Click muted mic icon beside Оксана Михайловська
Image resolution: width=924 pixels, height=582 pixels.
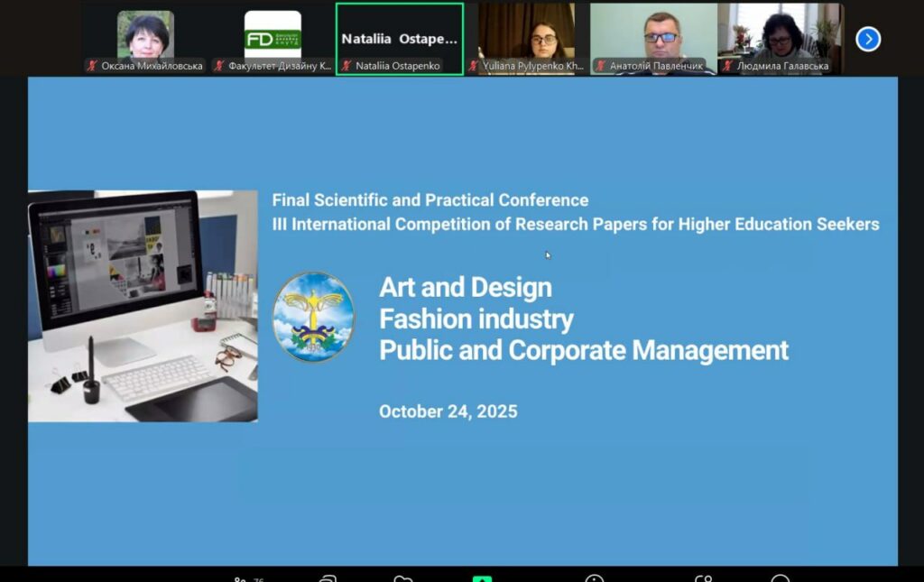92,66
